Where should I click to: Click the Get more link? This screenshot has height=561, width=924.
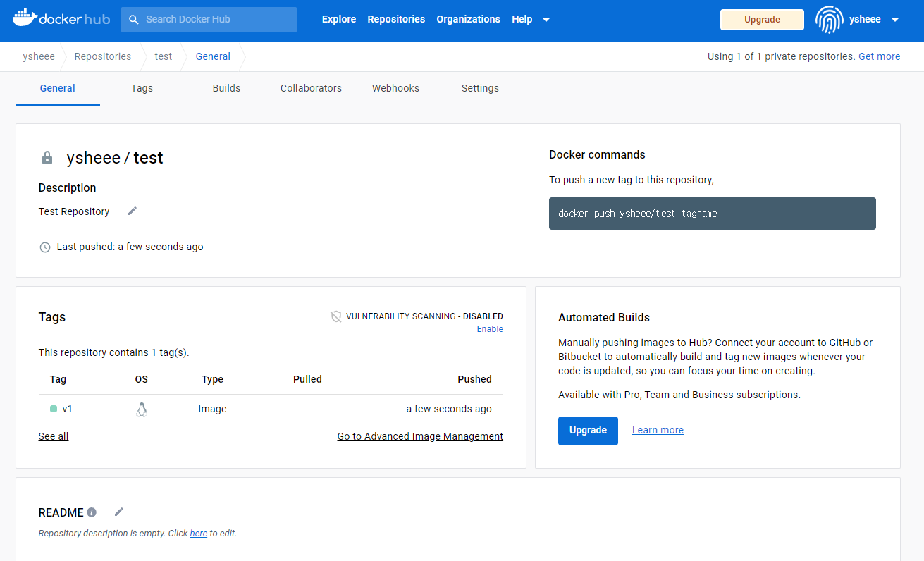(x=879, y=56)
